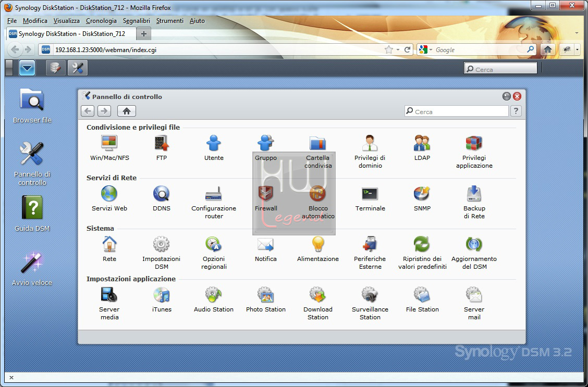Open the LDAP settings
This screenshot has height=387, width=588.
coord(422,147)
